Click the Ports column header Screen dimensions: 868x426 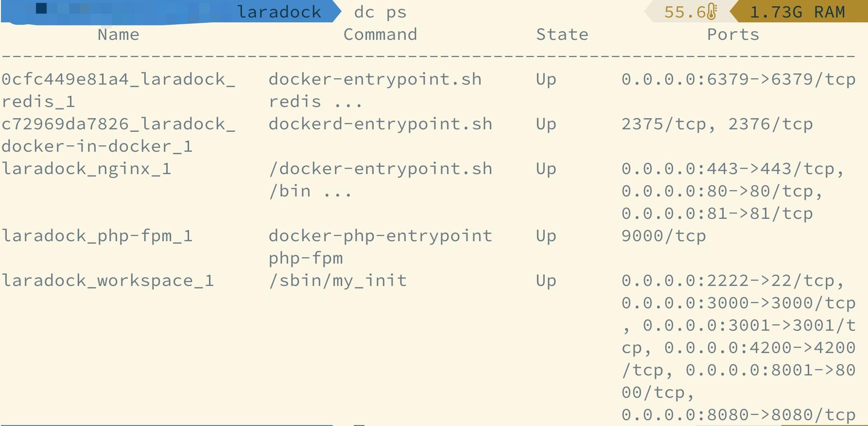(733, 35)
